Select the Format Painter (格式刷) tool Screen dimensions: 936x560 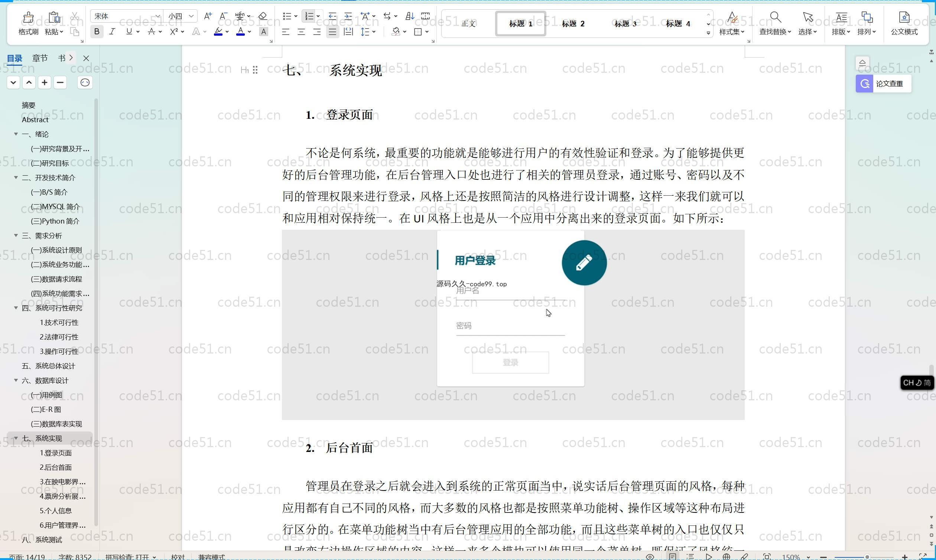[28, 23]
